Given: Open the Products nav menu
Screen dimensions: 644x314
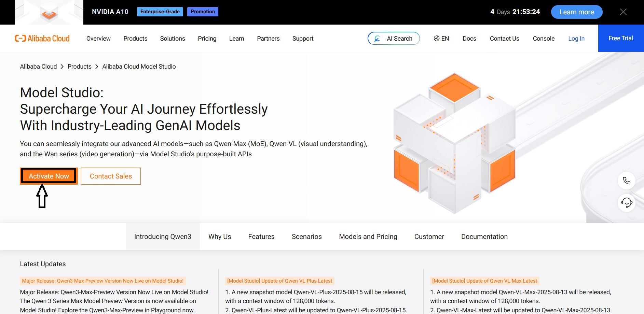Looking at the screenshot, I should tap(135, 39).
